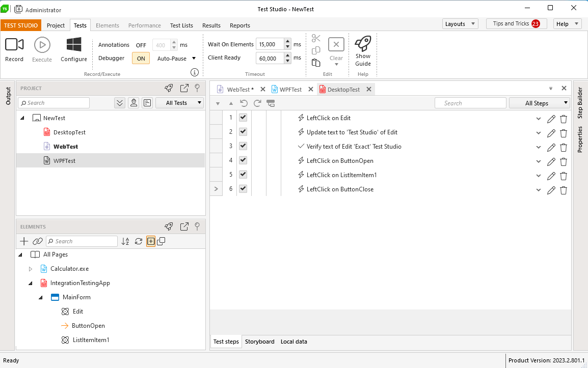Delete step 'LeftClick on ButtonClose'
Viewport: 588px width, 368px height.
click(x=563, y=190)
